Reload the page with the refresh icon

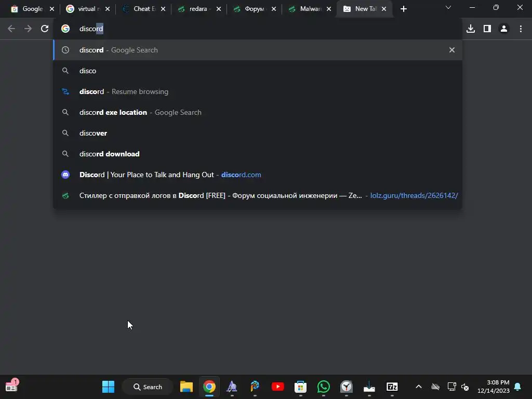tap(45, 29)
